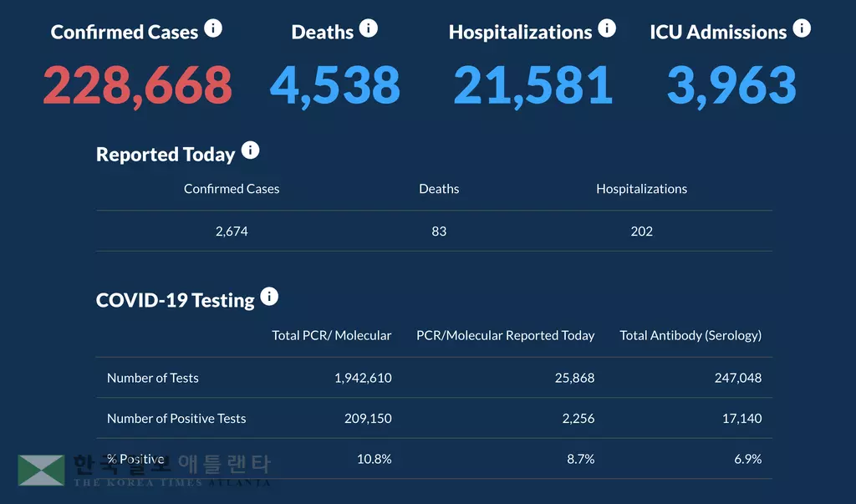Click the PCR/Molecular Reported Today column header

505,335
